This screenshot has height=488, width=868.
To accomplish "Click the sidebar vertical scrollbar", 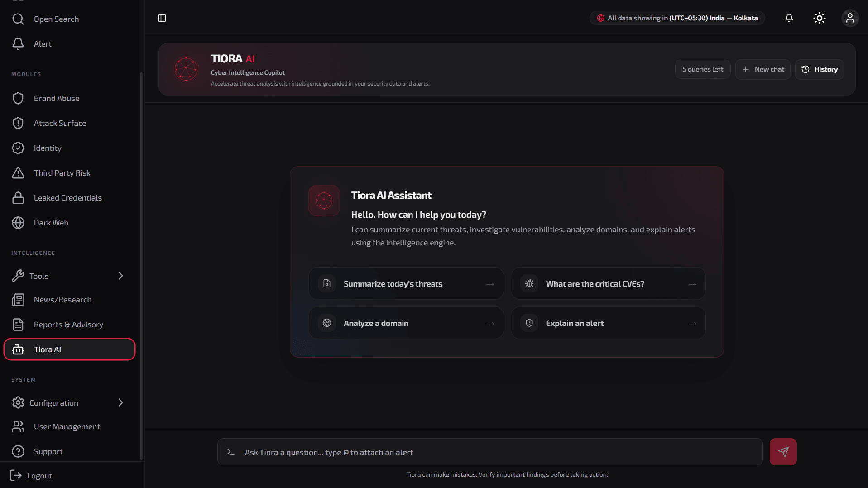I will [x=142, y=266].
